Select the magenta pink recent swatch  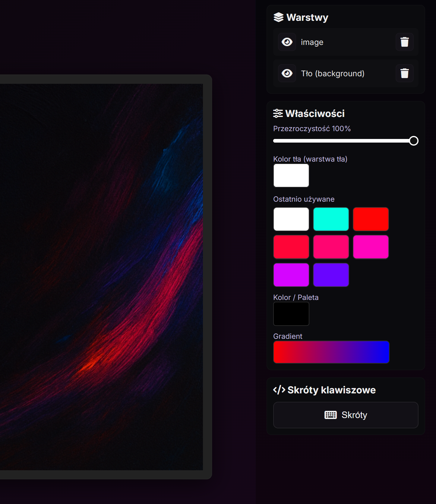pos(371,247)
